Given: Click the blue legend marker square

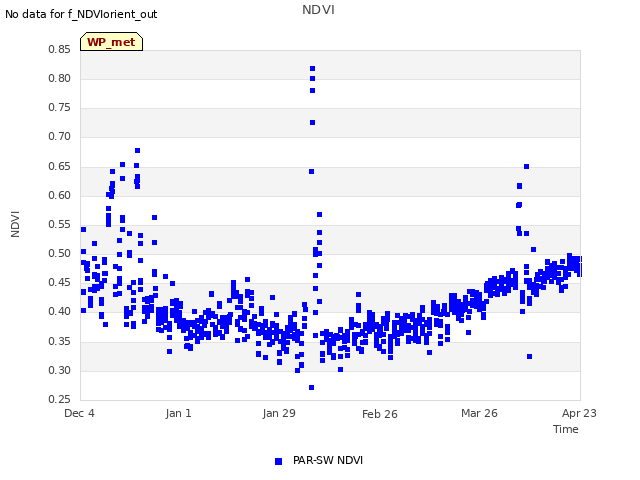Looking at the screenshot, I should (x=278, y=461).
